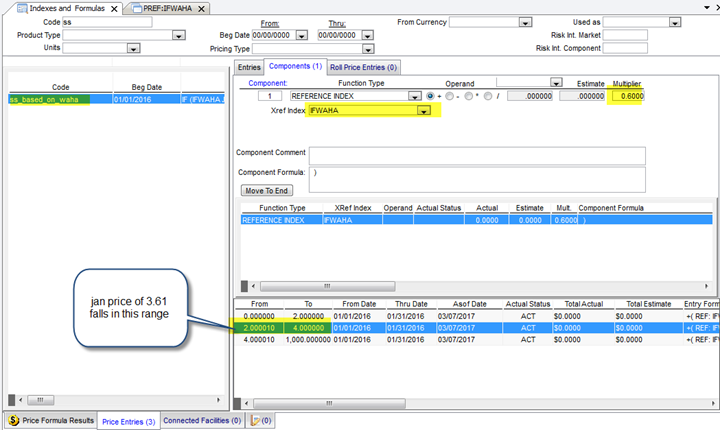Click the folder icon tab at bottom
720x430 pixels.
tap(255, 421)
